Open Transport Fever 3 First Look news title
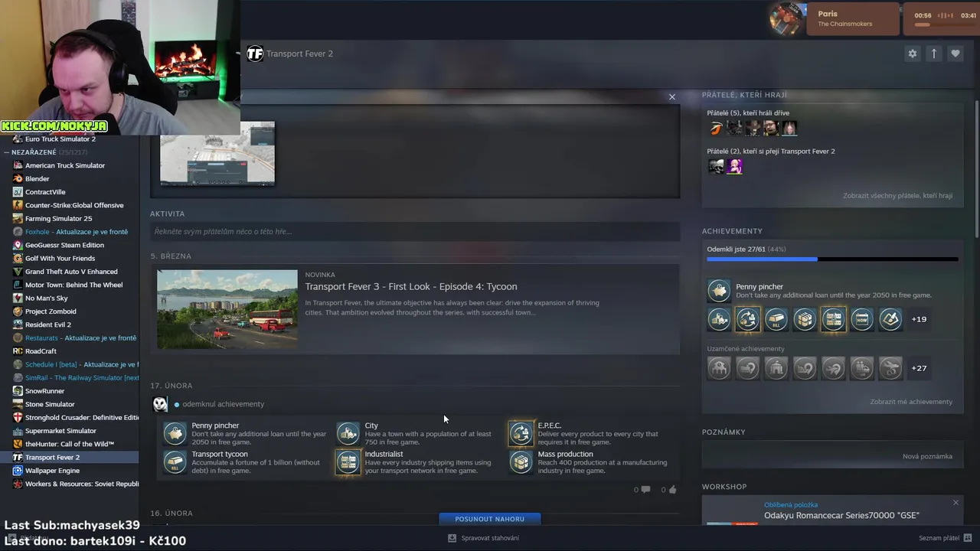The height and width of the screenshot is (551, 980). [x=411, y=286]
